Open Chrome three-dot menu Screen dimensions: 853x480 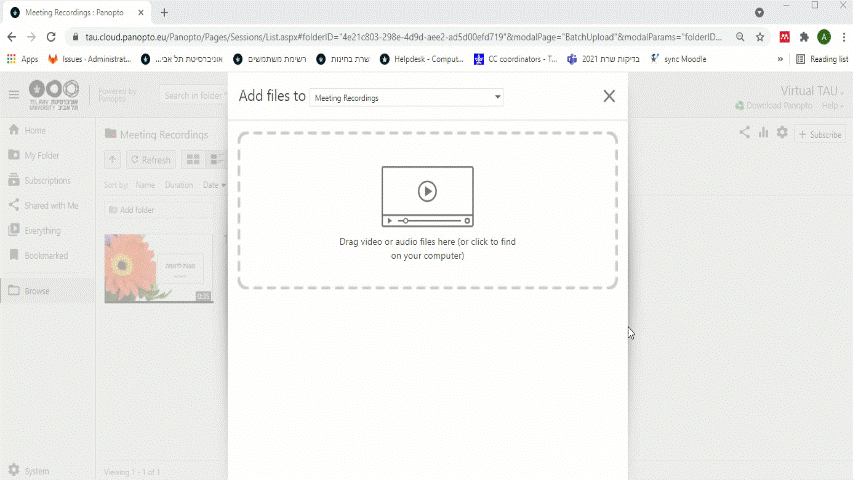(844, 37)
